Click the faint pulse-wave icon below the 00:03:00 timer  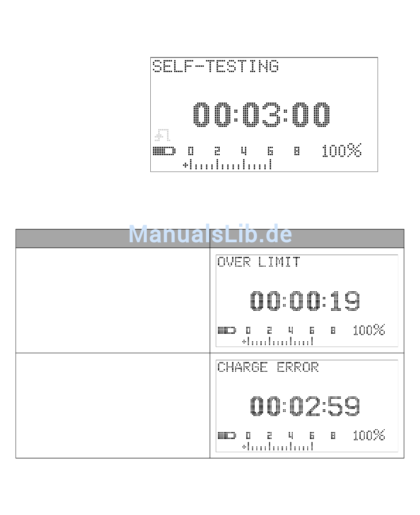click(162, 135)
